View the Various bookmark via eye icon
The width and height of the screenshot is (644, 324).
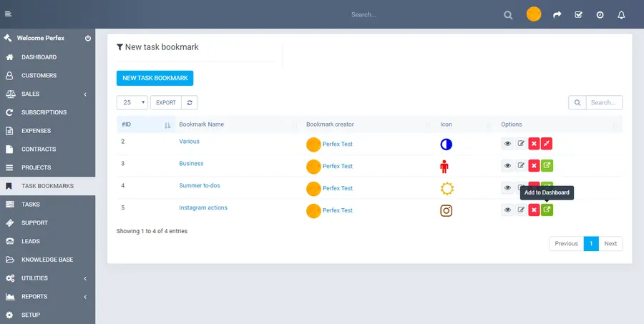pos(507,144)
